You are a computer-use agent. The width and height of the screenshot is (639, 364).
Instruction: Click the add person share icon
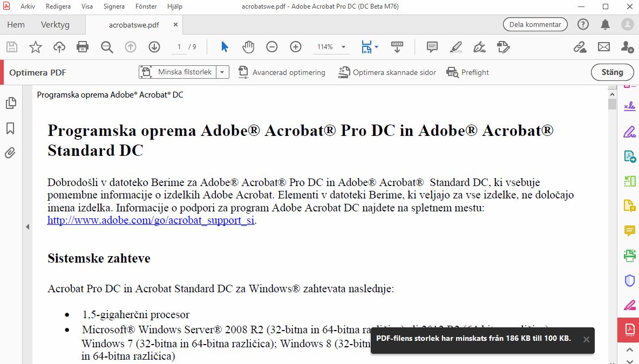(x=627, y=47)
